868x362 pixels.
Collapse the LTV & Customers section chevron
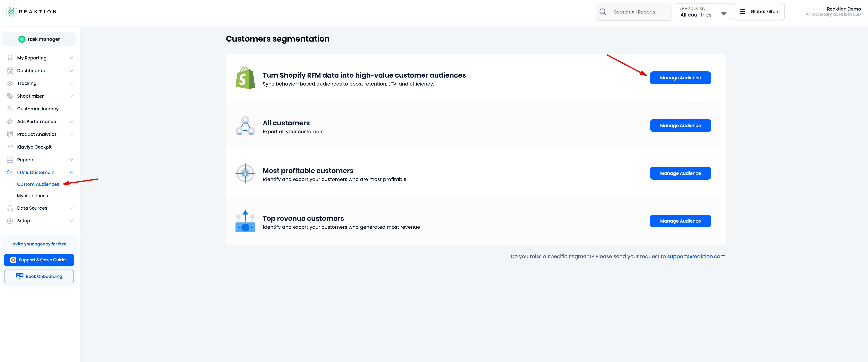(71, 173)
